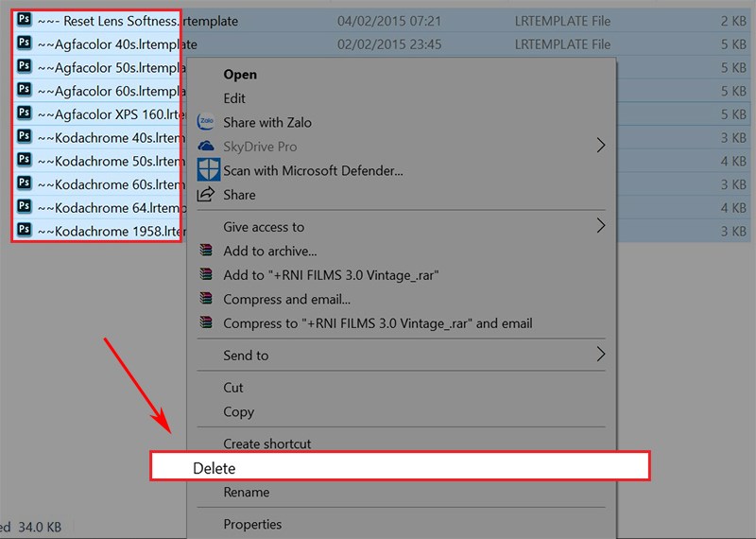Image resolution: width=756 pixels, height=539 pixels.
Task: Click the Ps icon beside Kodachrome 64 file
Action: [25, 206]
